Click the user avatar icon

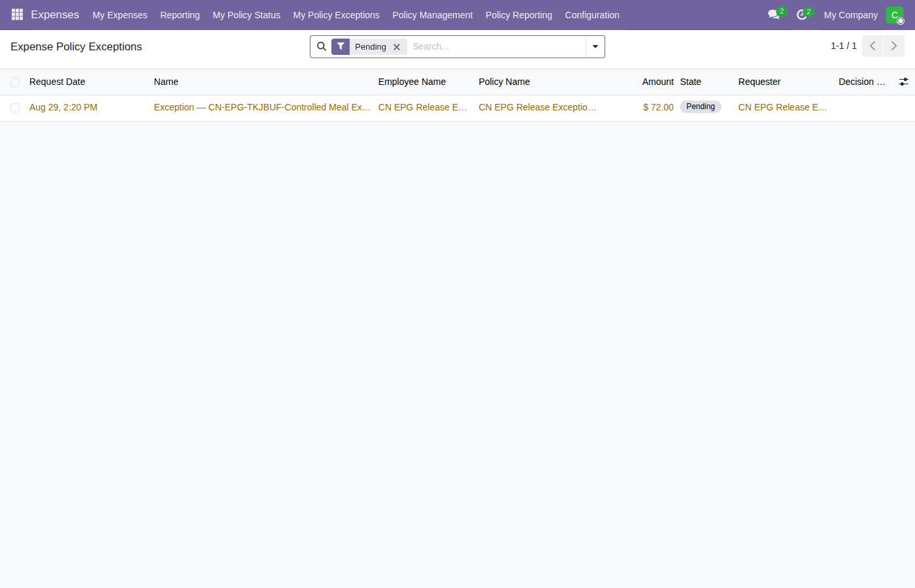coord(895,14)
